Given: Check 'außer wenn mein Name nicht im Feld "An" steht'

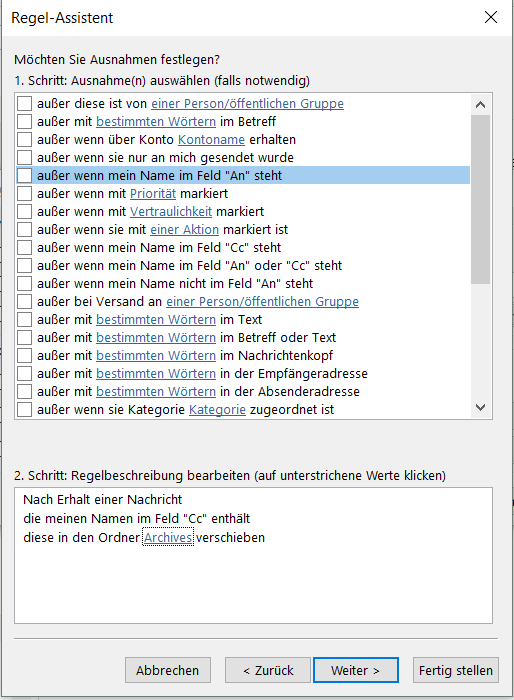Looking at the screenshot, I should 25,283.
